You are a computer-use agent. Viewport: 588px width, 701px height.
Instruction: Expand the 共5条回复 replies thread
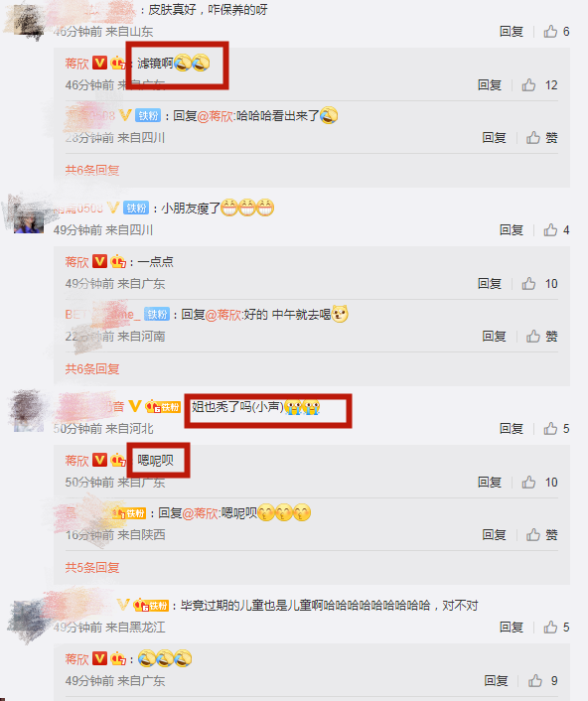pos(92,567)
